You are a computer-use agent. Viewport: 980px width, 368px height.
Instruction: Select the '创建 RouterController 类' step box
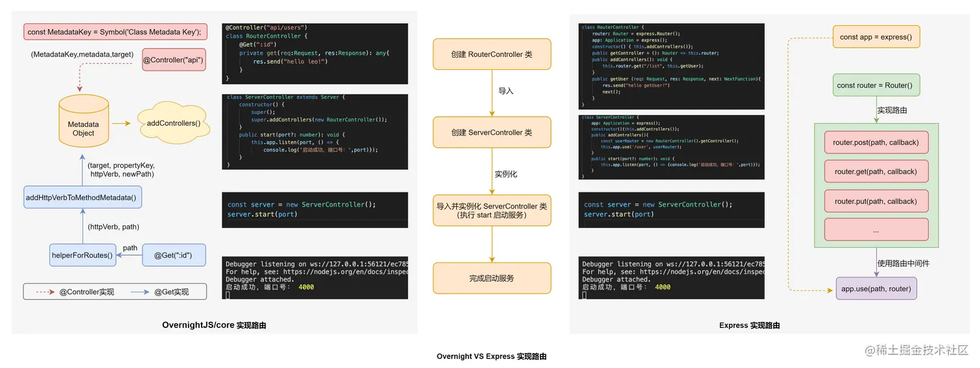[x=492, y=54]
